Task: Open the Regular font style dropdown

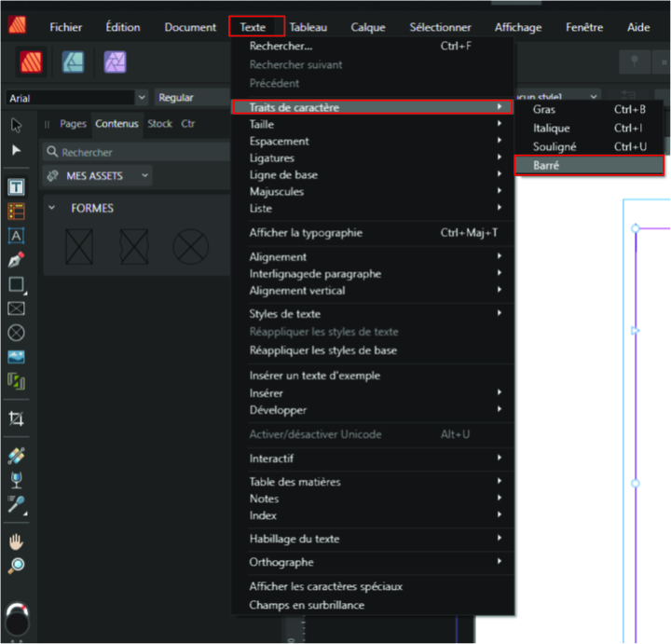Action: (x=193, y=98)
